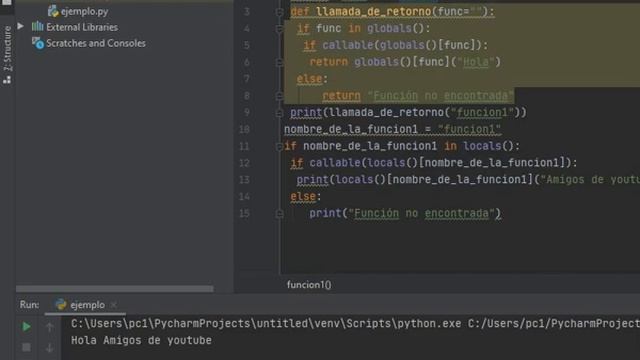Click fold end marker on line 6
640x360 pixels.
(280, 62)
